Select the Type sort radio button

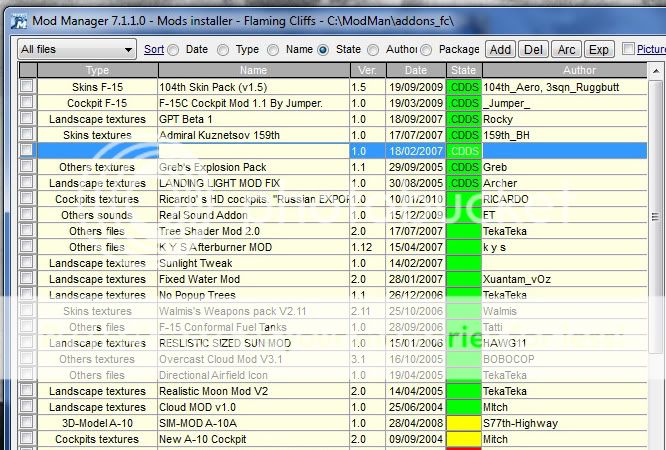[x=223, y=49]
